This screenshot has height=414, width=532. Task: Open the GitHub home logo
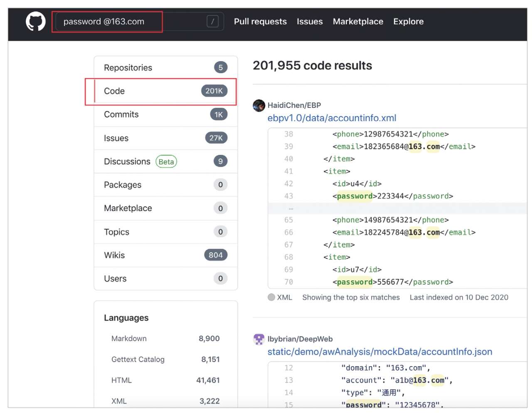pyautogui.click(x=36, y=21)
